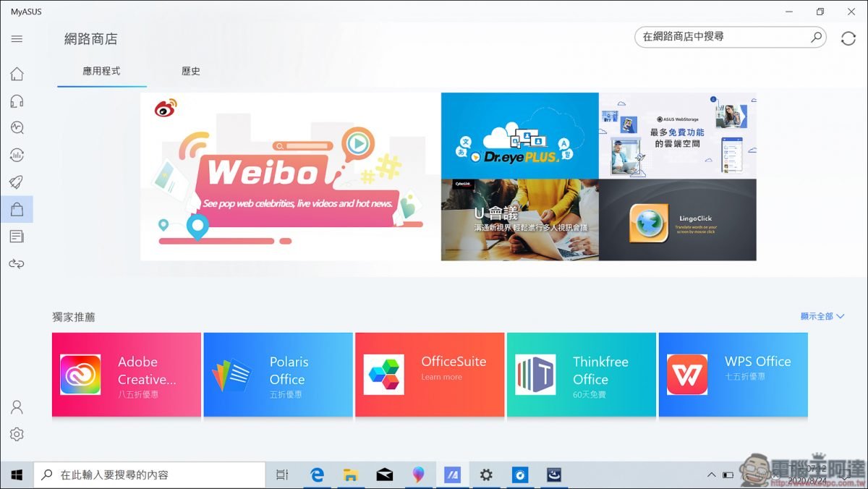
Task: Select the MyASUS taskbar icon
Action: coord(453,475)
